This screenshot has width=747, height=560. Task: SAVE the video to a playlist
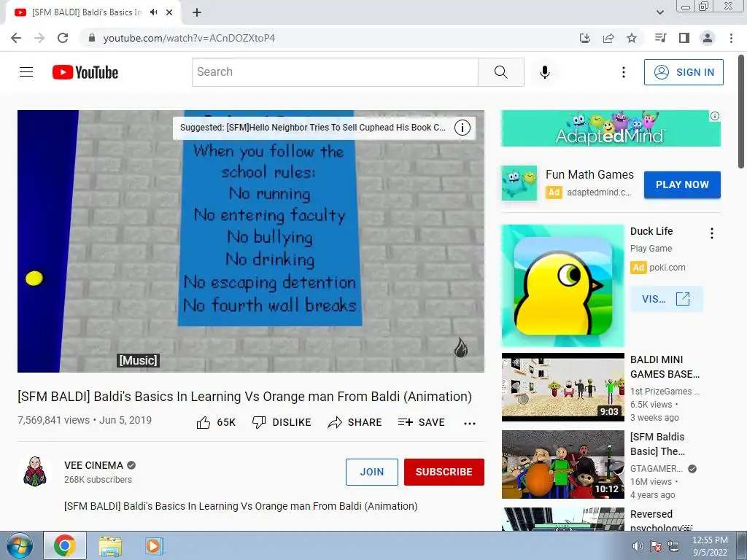(x=421, y=422)
